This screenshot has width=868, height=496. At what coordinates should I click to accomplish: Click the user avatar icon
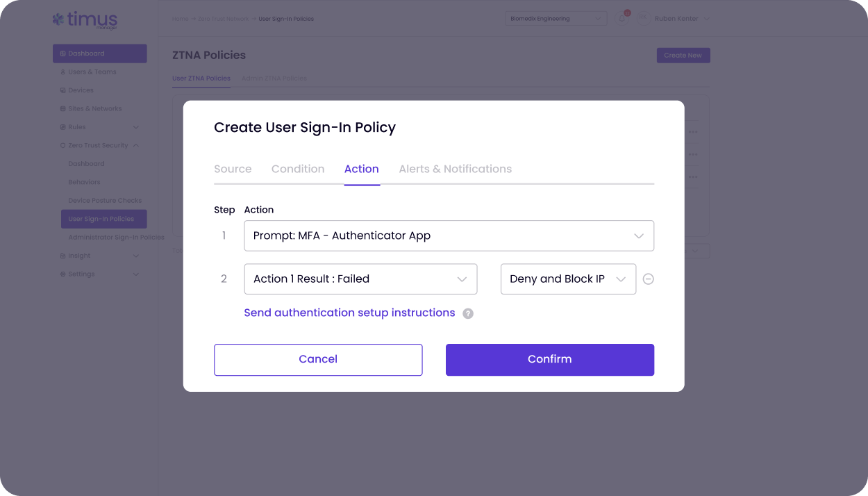[642, 19]
